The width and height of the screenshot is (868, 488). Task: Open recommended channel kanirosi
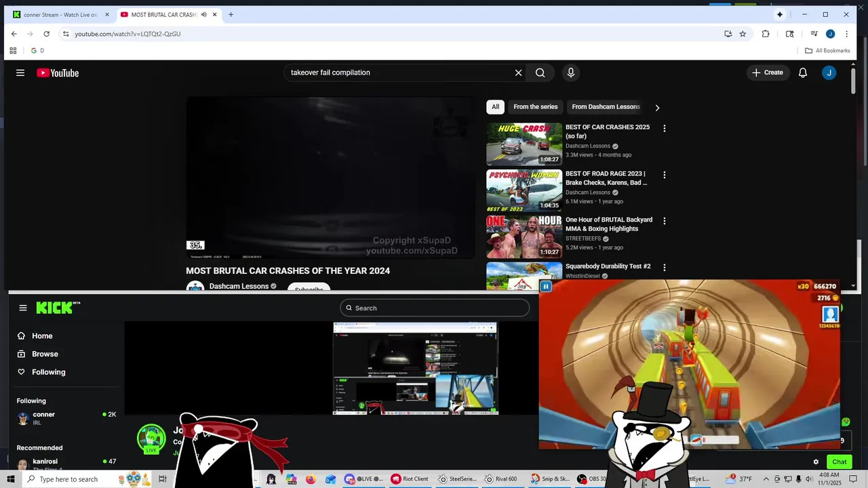[x=66, y=464]
